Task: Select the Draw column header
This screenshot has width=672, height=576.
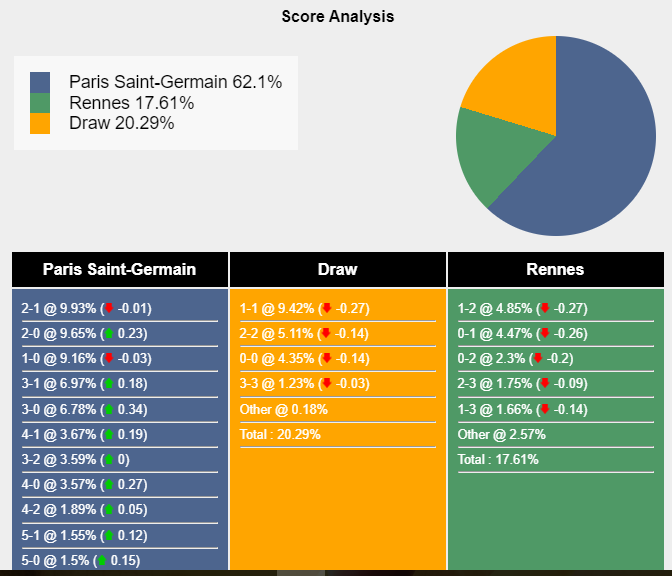Action: [x=338, y=270]
